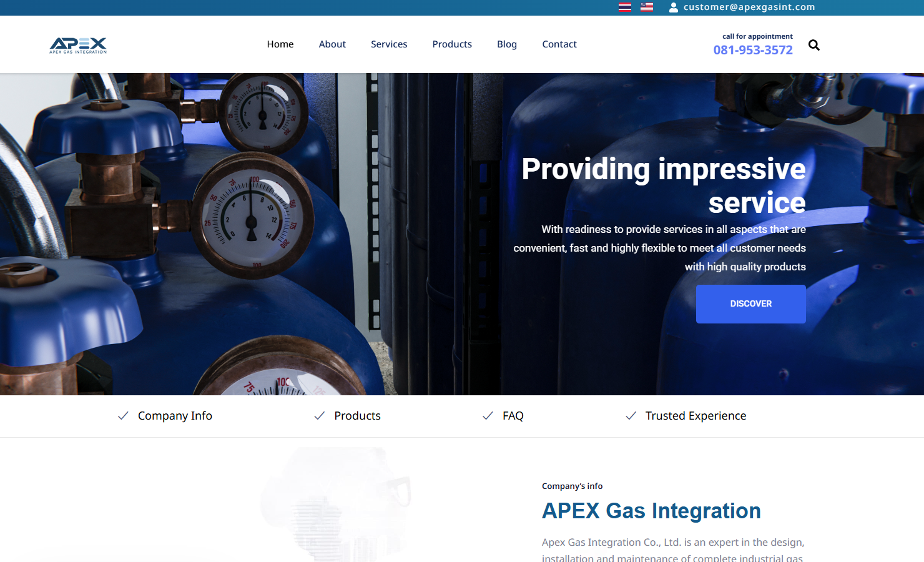Open the About page
This screenshot has width=924, height=562.
[332, 44]
